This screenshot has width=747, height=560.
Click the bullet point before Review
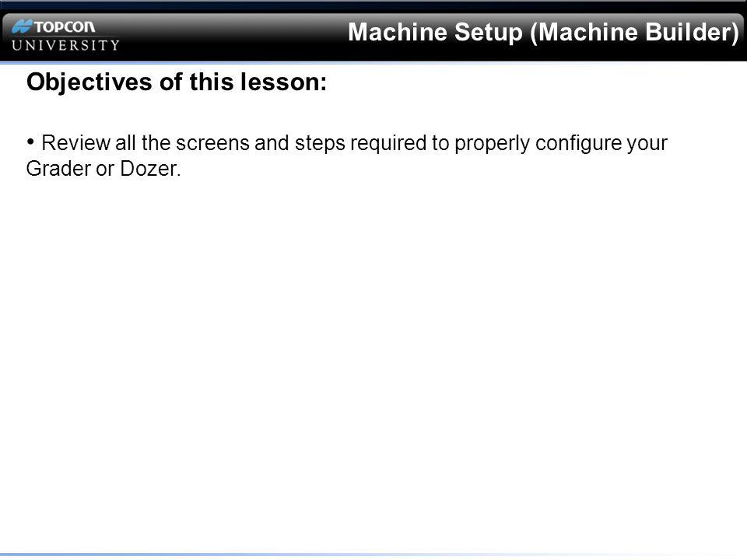[30, 142]
